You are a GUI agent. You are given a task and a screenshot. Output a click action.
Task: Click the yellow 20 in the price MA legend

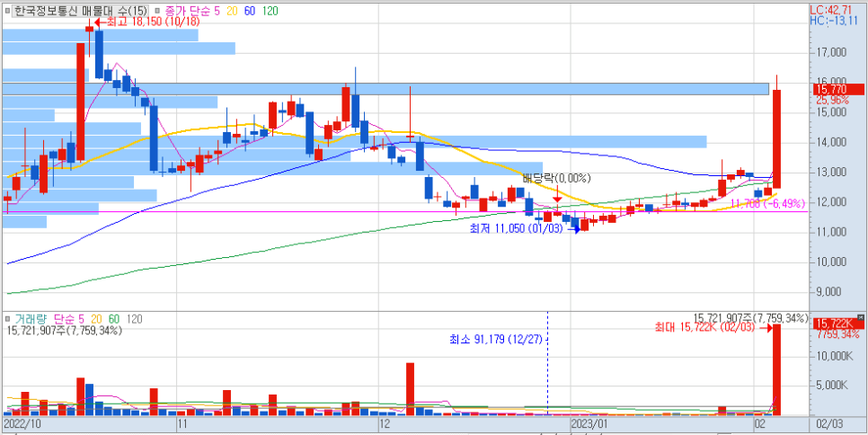[231, 11]
